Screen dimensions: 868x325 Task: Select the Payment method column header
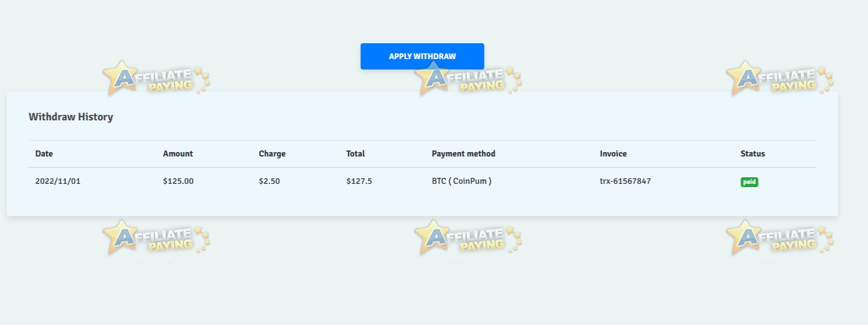pos(463,154)
